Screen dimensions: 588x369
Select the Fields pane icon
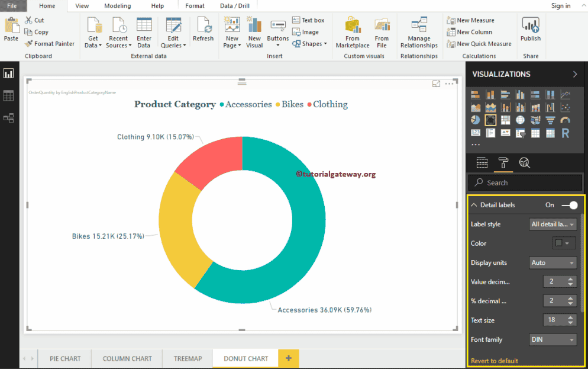click(x=482, y=162)
